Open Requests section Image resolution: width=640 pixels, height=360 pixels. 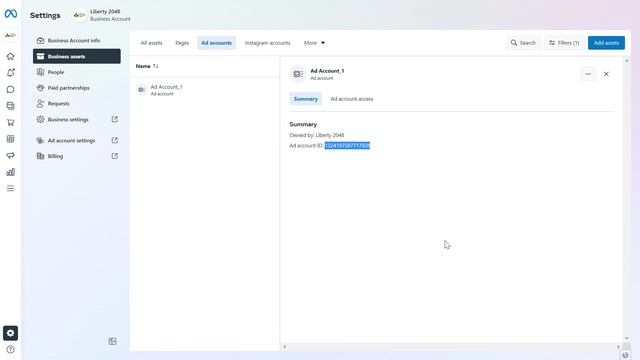tap(77, 104)
